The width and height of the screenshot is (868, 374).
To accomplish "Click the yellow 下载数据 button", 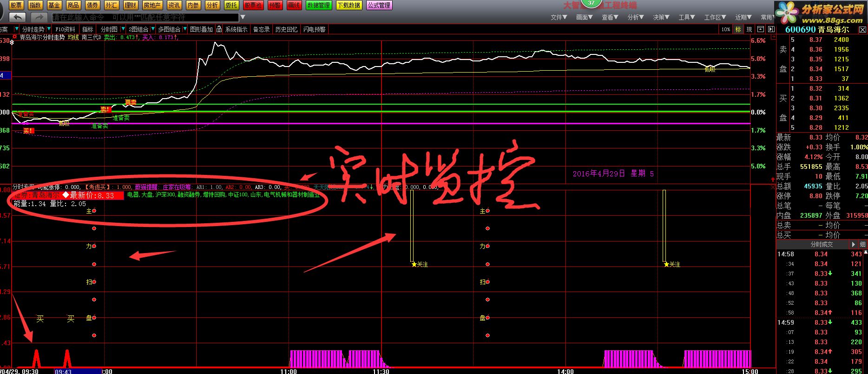I will [x=349, y=5].
